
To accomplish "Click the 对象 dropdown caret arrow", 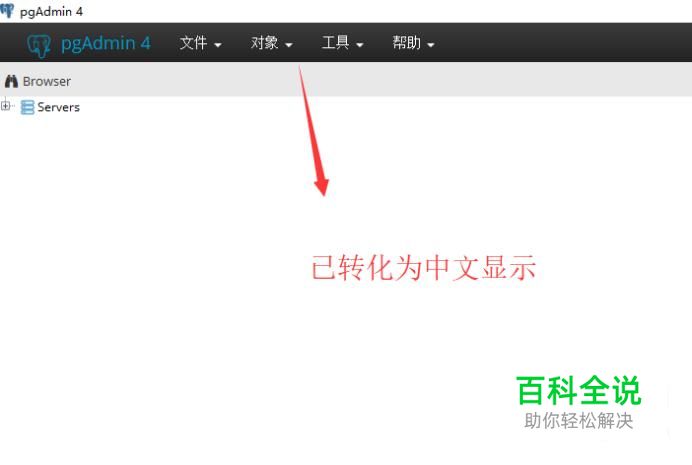I will (x=289, y=45).
